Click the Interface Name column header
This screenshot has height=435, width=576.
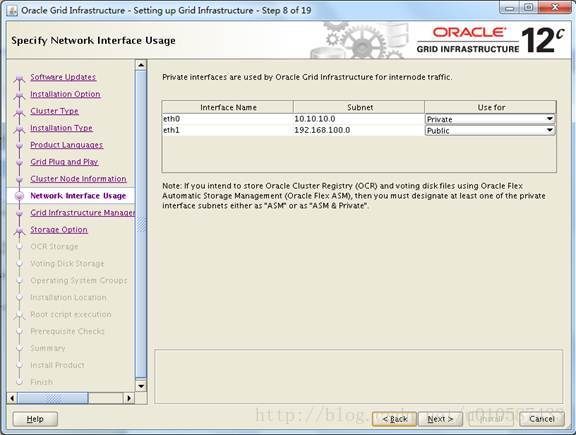pos(228,107)
